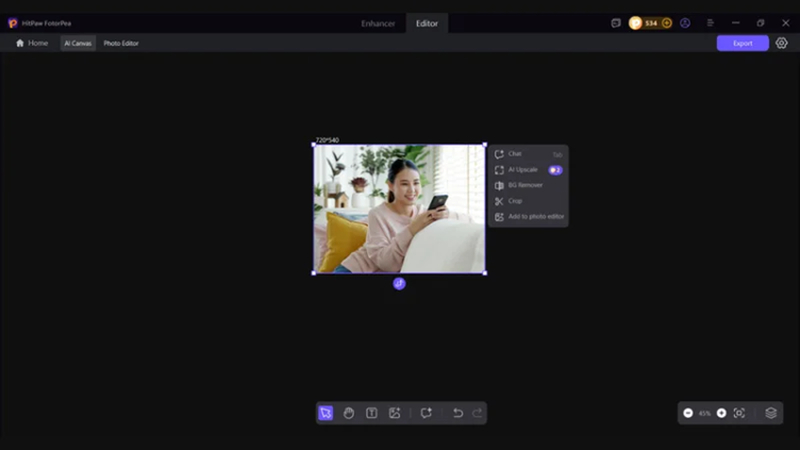Choose the text tool in bottom toolbar
The image size is (800, 450).
pyautogui.click(x=371, y=413)
